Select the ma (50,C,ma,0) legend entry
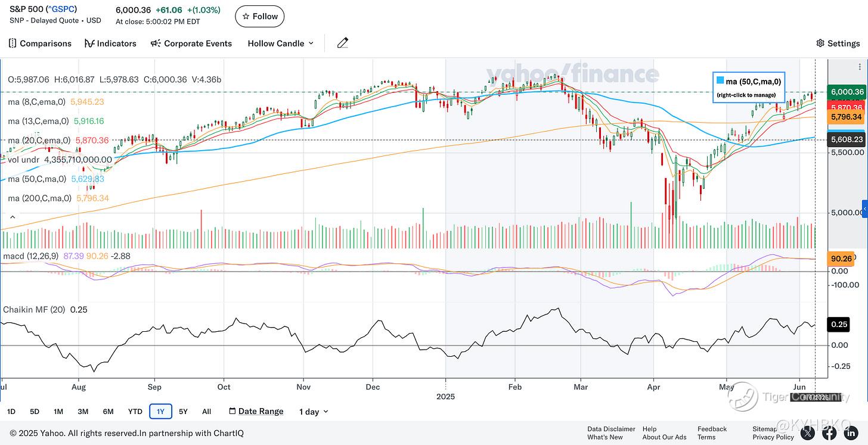 [37, 179]
